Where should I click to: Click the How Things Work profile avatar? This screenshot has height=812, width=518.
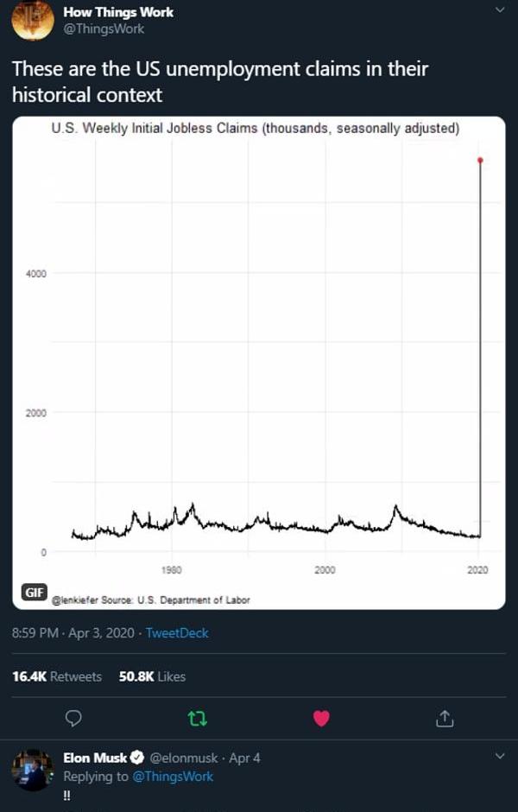[x=33, y=20]
